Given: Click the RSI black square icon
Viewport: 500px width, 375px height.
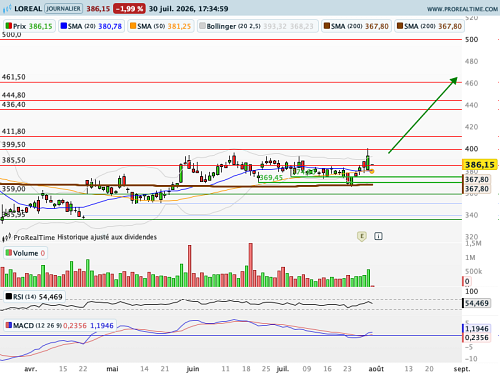Looking at the screenshot, I should coord(9,296).
